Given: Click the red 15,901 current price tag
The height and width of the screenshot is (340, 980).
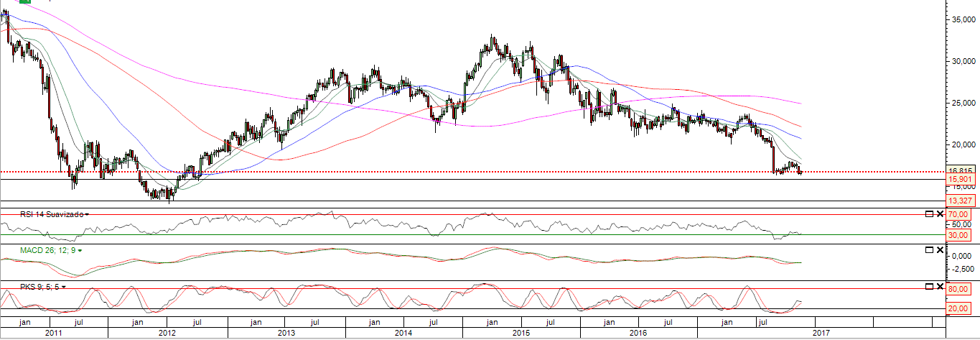Looking at the screenshot, I should (960, 180).
